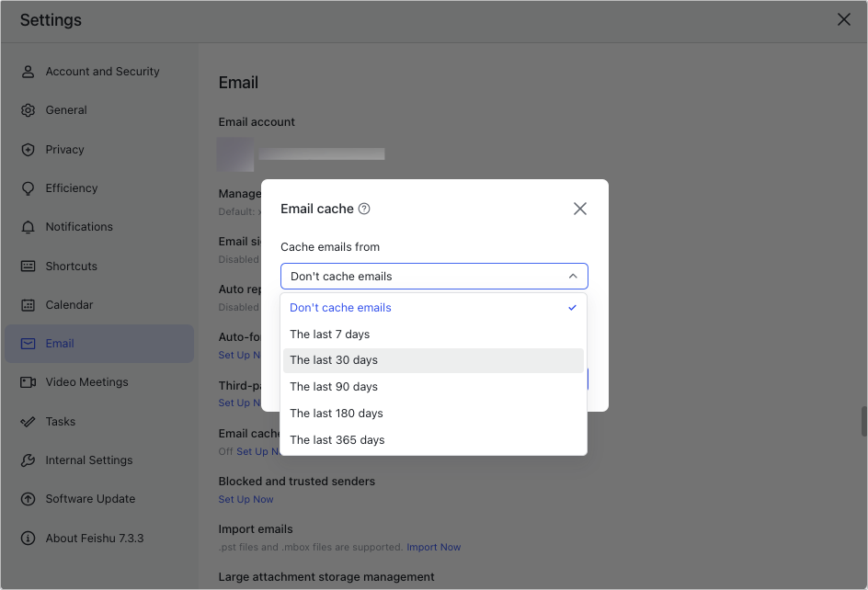
Task: Open the Email cache help tooltip icon
Action: [364, 209]
